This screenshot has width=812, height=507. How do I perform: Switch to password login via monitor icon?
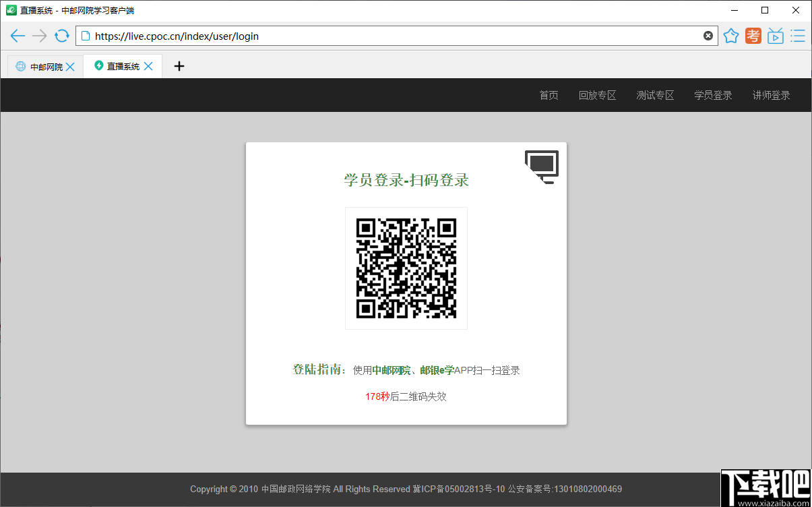coord(542,167)
